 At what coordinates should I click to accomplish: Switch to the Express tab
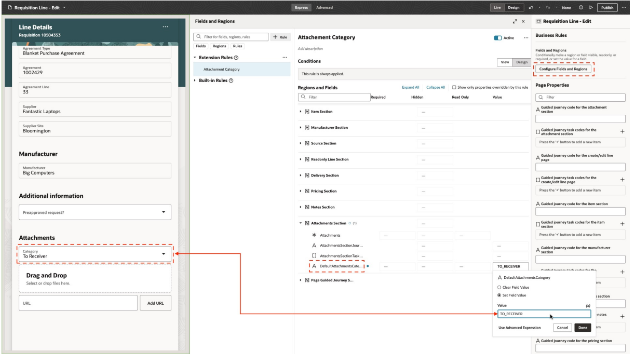[x=301, y=8]
